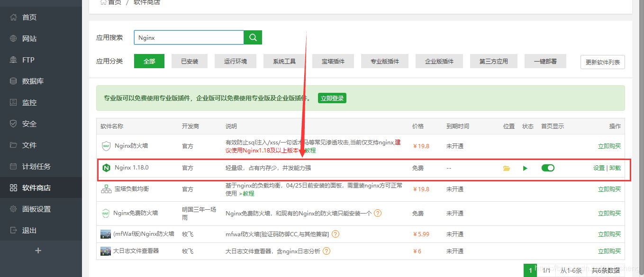644x277 pixels.
Task: Open 设置 for Nginx 1.18.0
Action: click(x=599, y=168)
